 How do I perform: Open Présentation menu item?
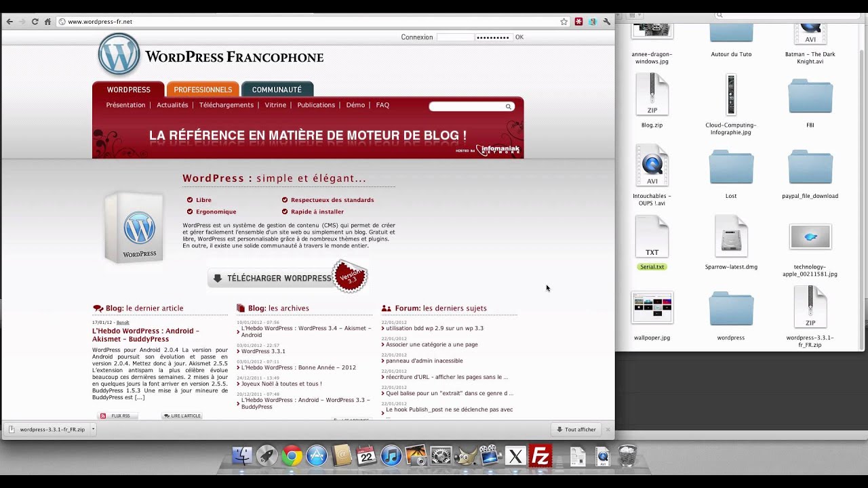125,105
